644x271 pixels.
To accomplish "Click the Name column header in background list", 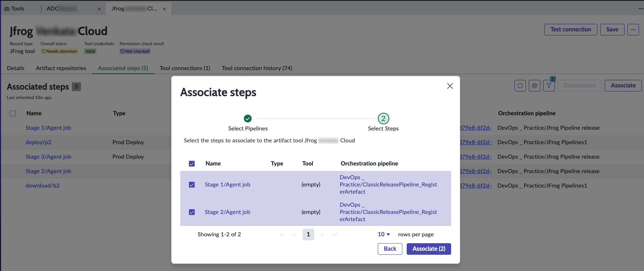I will tap(34, 113).
